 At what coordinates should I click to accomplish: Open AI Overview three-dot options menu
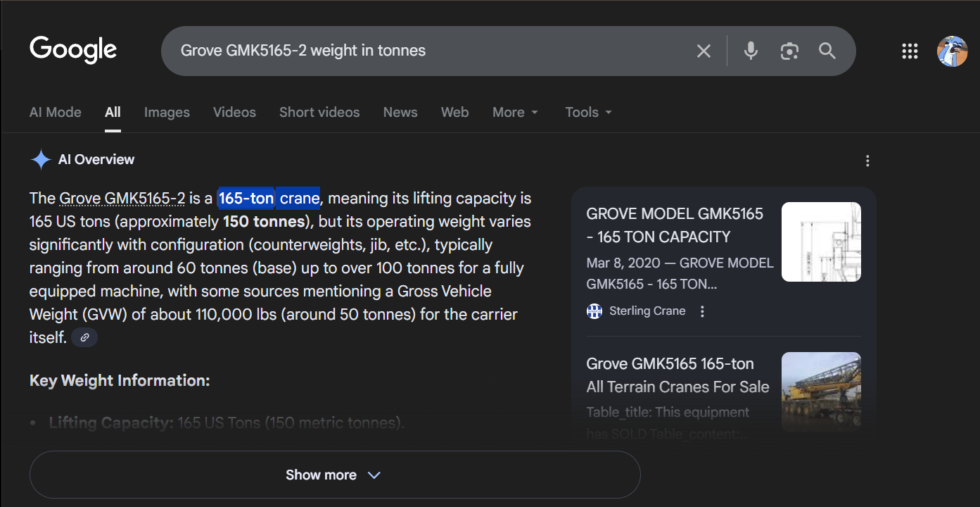[867, 161]
